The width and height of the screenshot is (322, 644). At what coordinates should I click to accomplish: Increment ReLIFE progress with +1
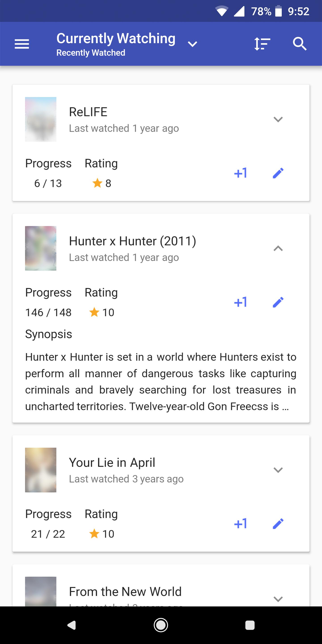click(x=241, y=173)
